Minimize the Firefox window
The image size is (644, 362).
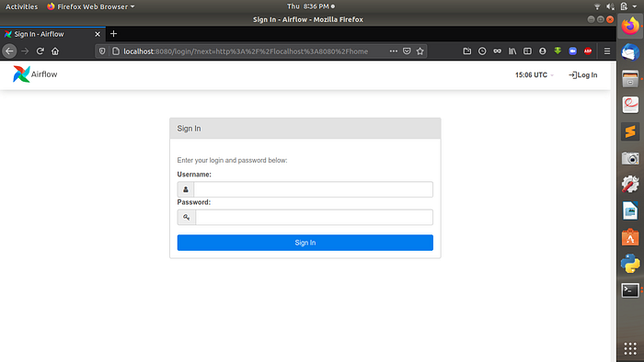coord(591,19)
